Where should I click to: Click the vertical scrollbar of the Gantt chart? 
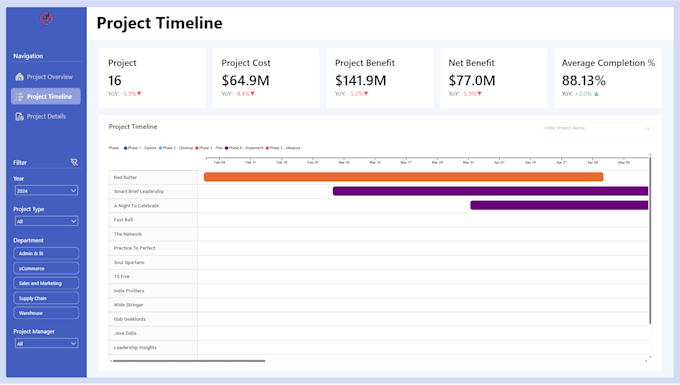(650, 241)
